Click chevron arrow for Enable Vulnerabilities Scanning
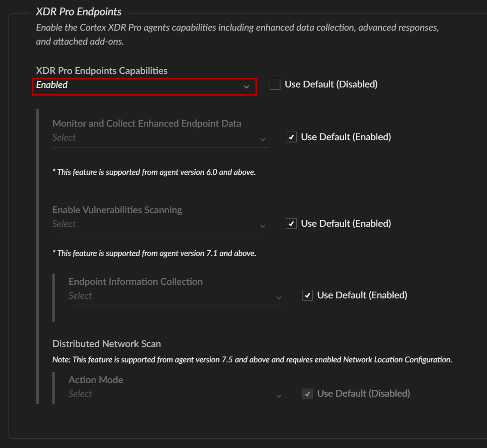The width and height of the screenshot is (487, 448). (x=262, y=226)
